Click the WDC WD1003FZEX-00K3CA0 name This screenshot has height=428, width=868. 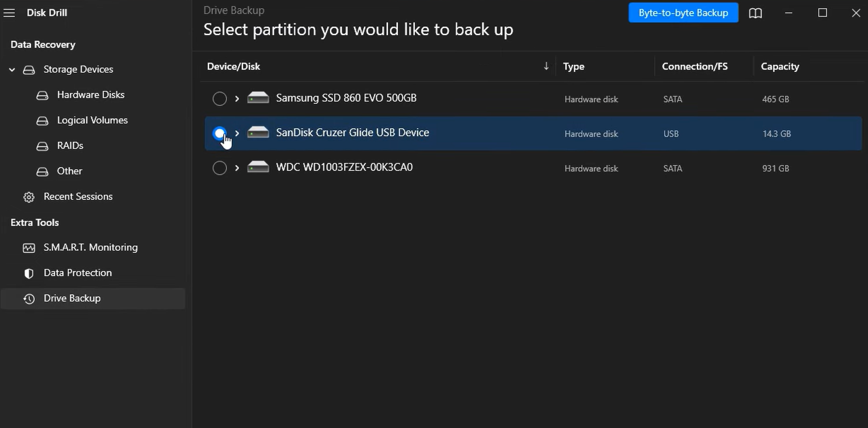[344, 167]
